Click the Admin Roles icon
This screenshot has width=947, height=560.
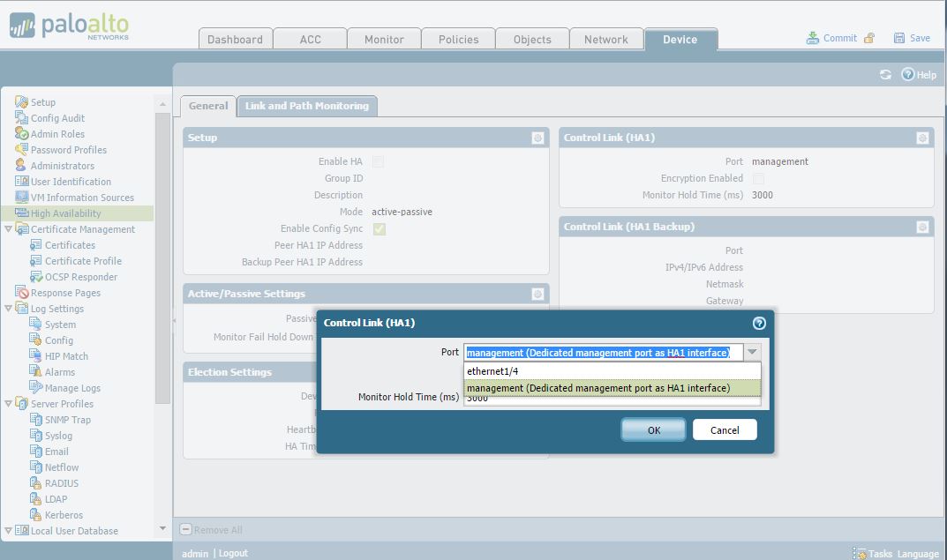[22, 133]
